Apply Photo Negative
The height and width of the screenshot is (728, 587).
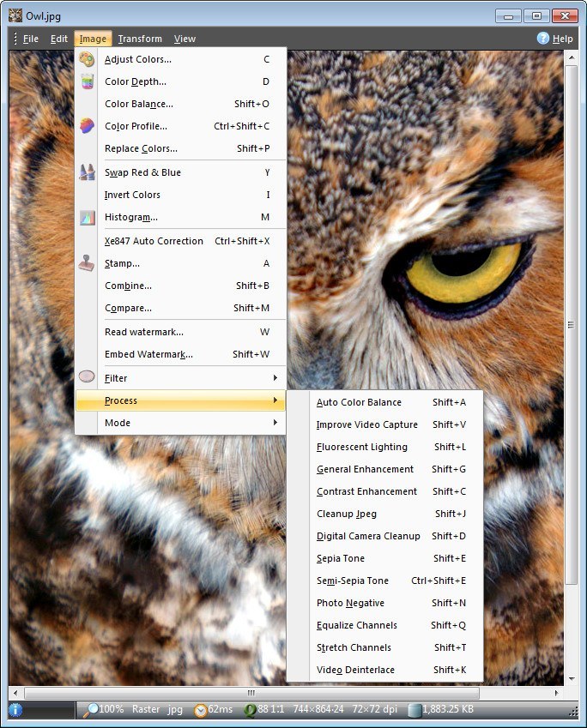tap(384, 603)
